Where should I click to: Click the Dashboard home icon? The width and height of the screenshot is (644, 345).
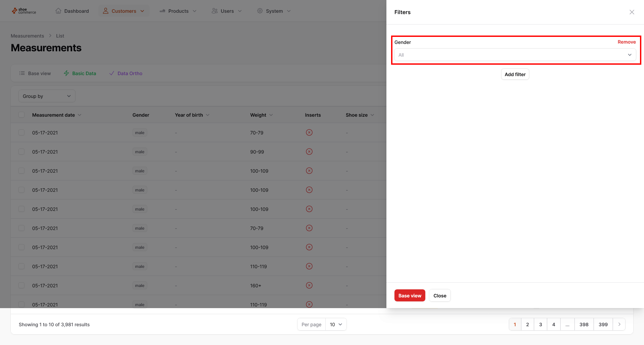point(58,11)
